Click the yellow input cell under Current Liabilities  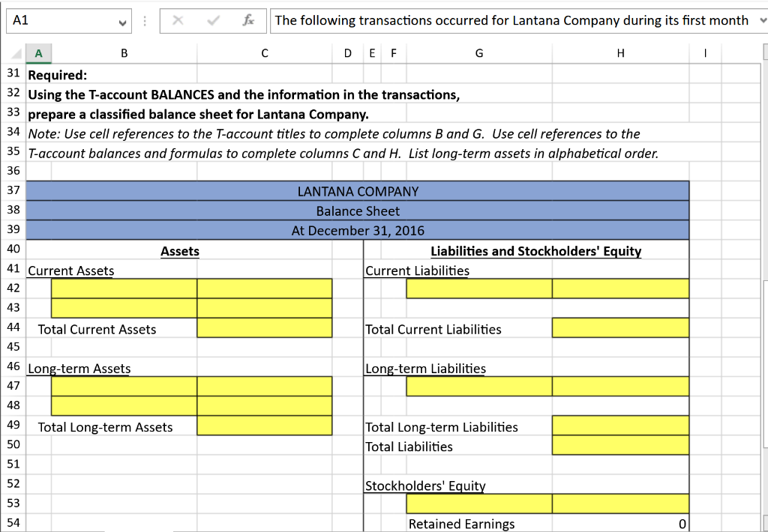coord(478,288)
